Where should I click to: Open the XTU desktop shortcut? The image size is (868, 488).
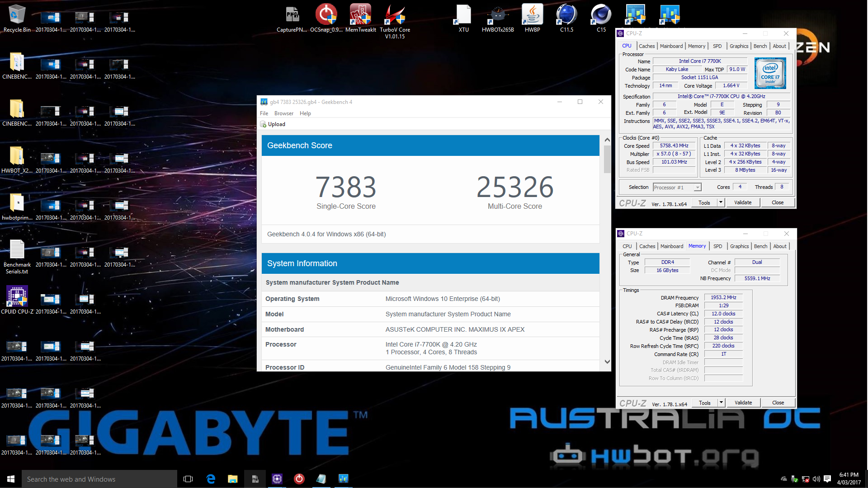(x=464, y=18)
